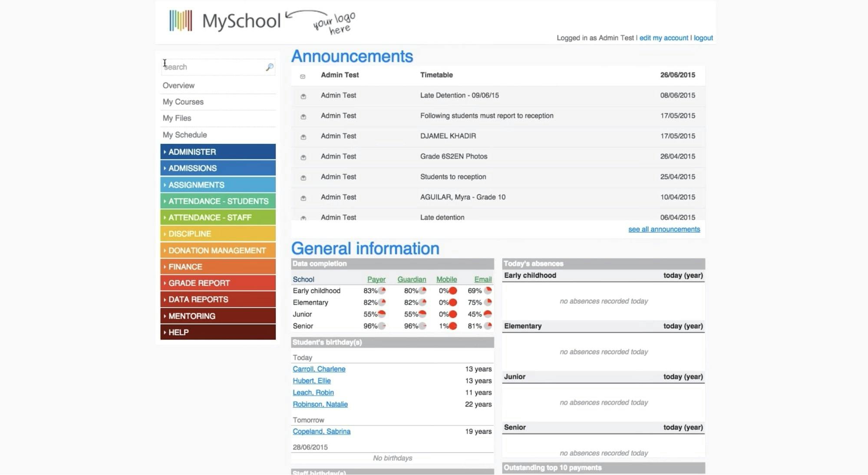This screenshot has width=868, height=475.
Task: Expand the ADMISSIONS menu section
Action: coord(218,168)
